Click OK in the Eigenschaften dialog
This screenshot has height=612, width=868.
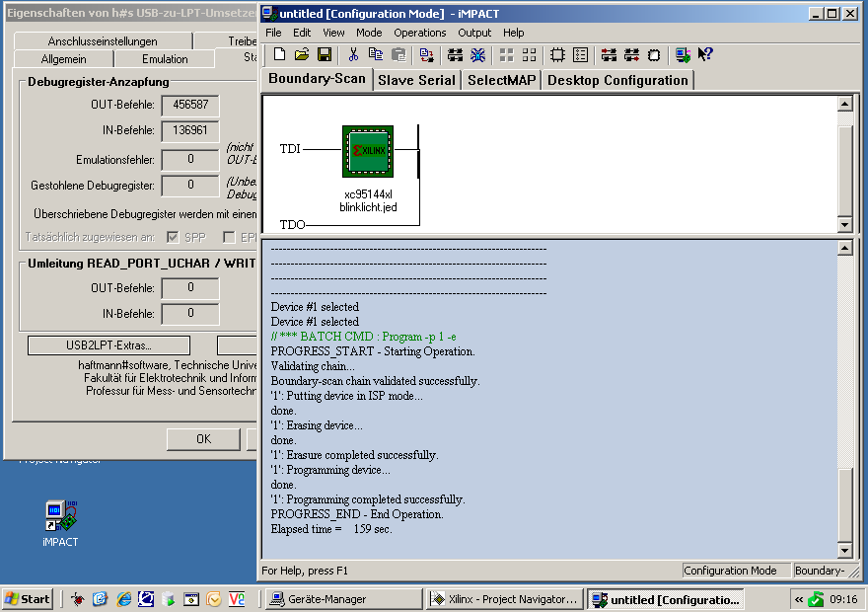pyautogui.click(x=203, y=439)
